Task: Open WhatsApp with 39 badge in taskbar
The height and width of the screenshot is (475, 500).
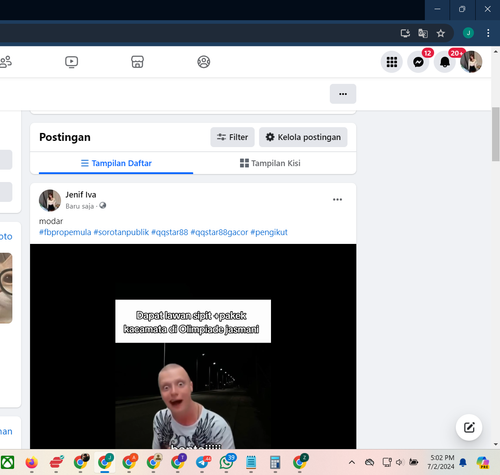Action: (x=227, y=462)
